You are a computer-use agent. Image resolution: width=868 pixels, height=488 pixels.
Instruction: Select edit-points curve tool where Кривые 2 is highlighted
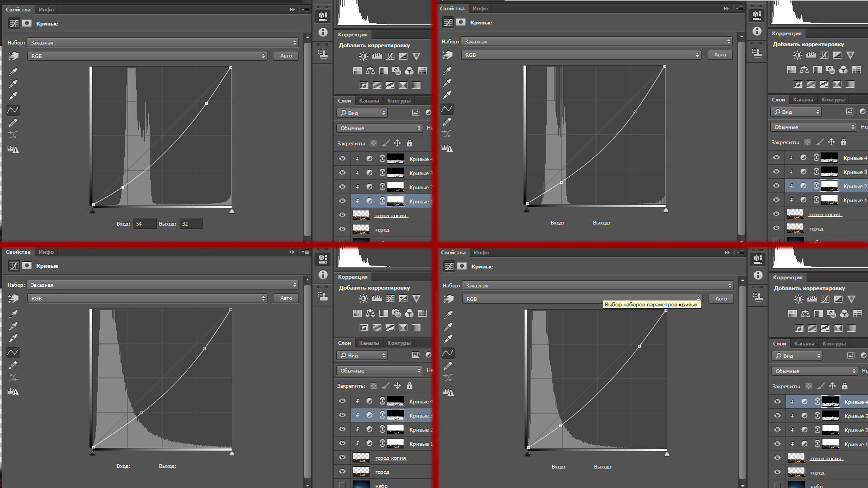pos(447,109)
